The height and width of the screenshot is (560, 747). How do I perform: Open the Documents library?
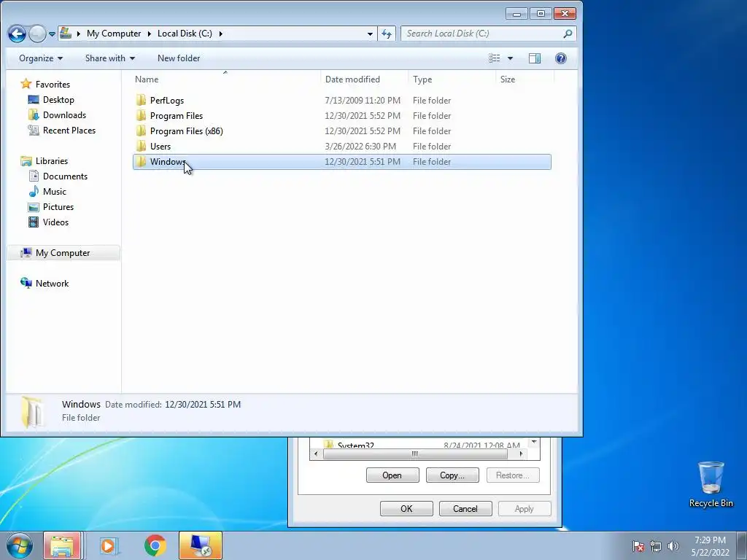pyautogui.click(x=65, y=176)
